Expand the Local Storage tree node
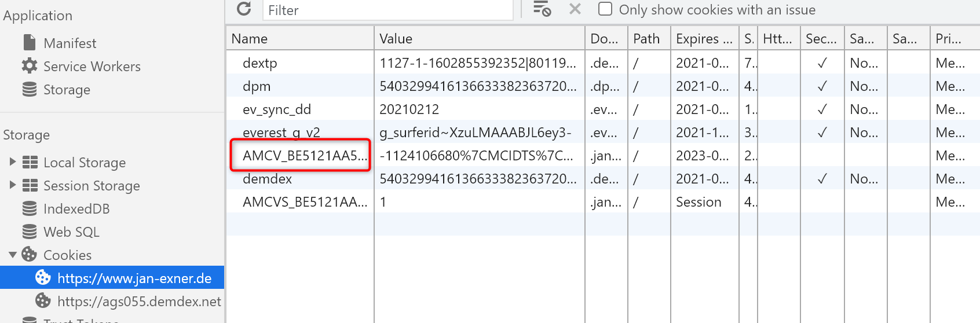Image resolution: width=980 pixels, height=323 pixels. point(13,162)
